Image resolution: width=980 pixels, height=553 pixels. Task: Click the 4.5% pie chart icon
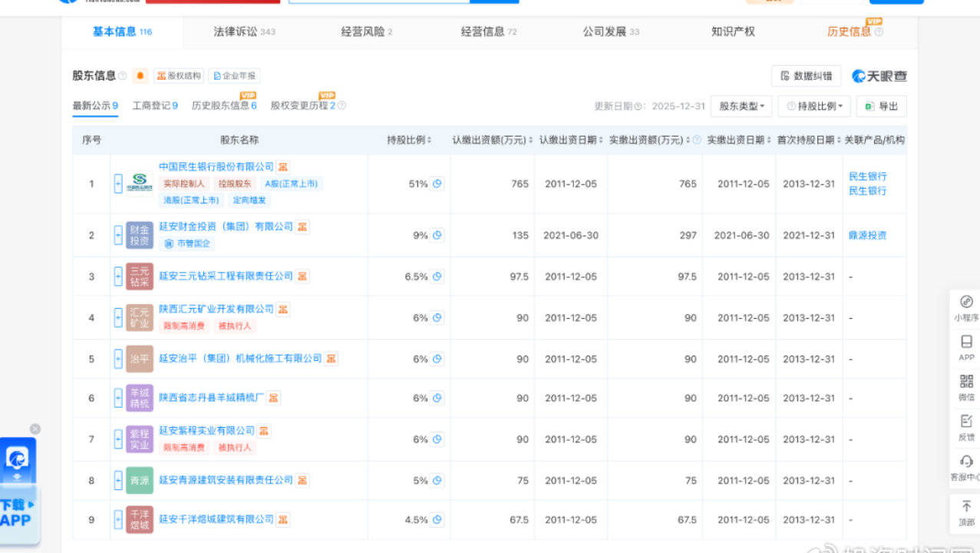click(x=437, y=520)
